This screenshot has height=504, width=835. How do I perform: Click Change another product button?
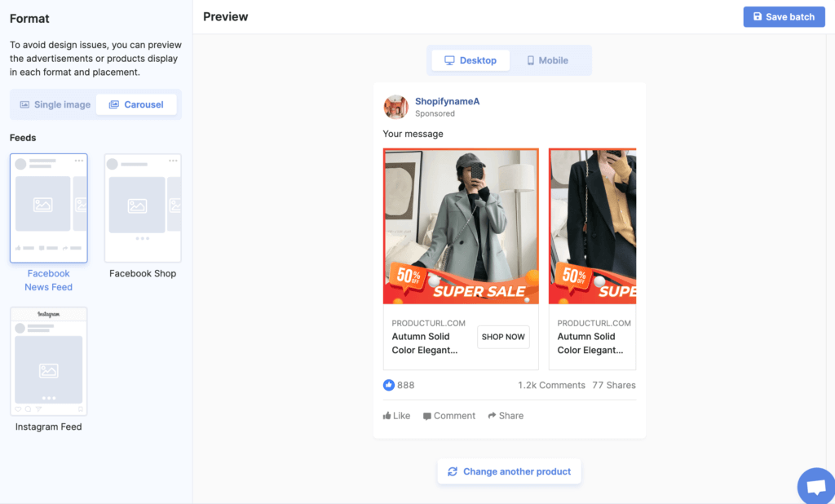[509, 471]
